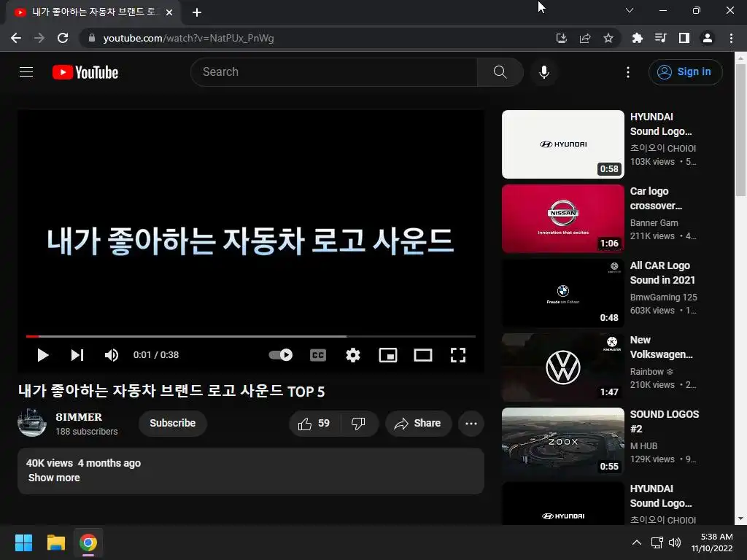Open the BMW All CAR Logo Sound thumbnail

(x=563, y=293)
